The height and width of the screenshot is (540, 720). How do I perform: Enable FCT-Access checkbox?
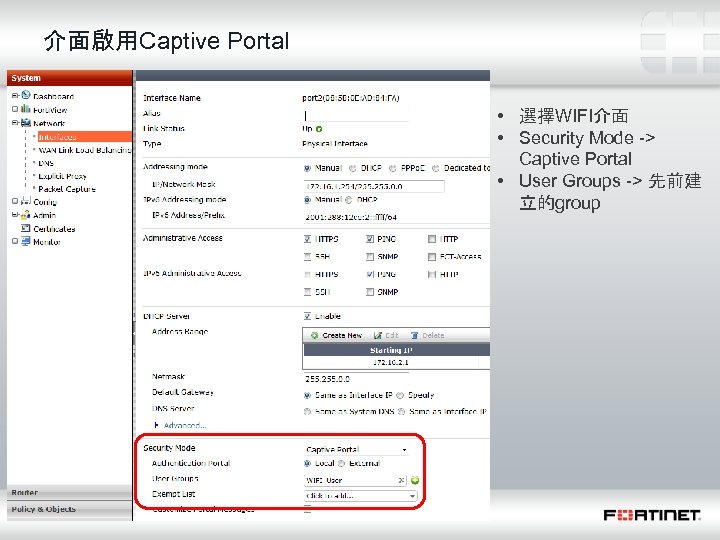pyautogui.click(x=432, y=257)
